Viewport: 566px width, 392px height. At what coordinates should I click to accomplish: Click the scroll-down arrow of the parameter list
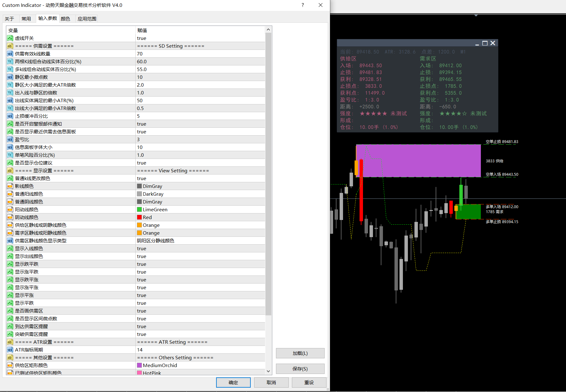[268, 371]
